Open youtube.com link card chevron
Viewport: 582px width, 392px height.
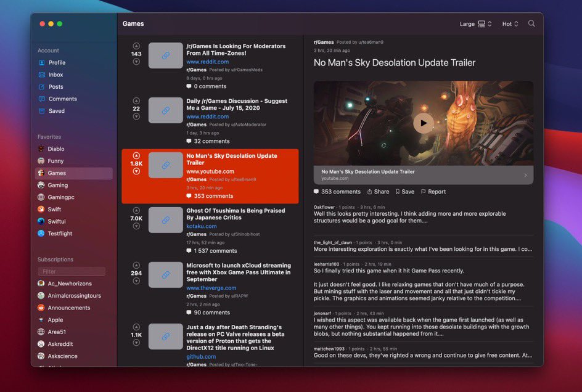coord(525,175)
